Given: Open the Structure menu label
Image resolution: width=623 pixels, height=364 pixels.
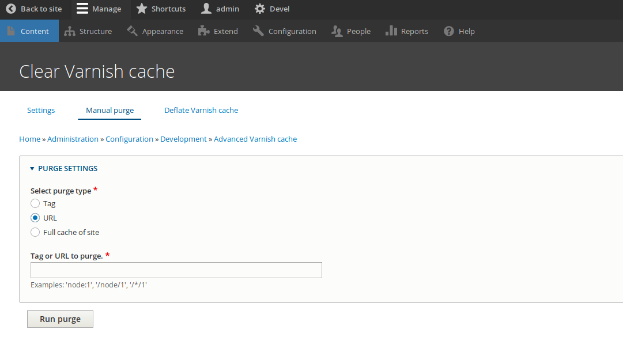Looking at the screenshot, I should pos(96,31).
